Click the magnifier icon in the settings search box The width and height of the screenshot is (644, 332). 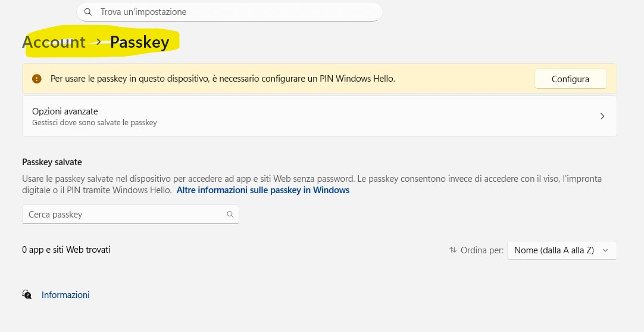point(88,12)
